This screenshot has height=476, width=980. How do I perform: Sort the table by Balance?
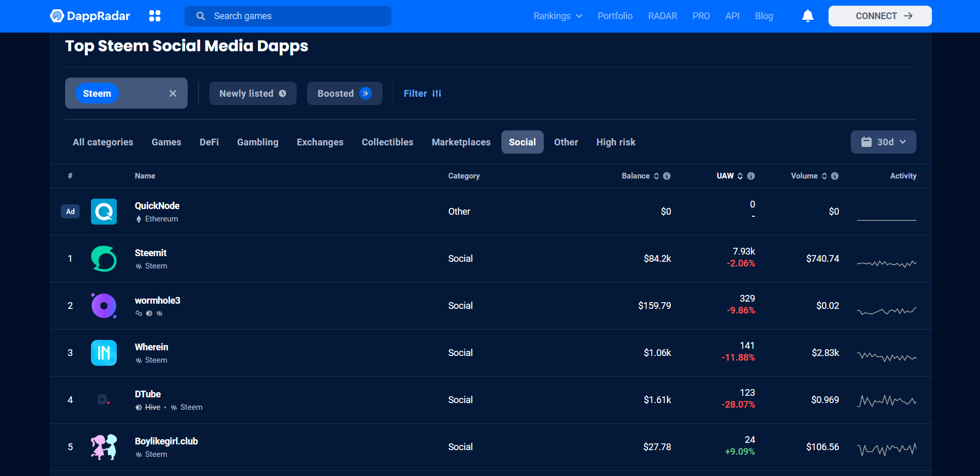click(640, 176)
